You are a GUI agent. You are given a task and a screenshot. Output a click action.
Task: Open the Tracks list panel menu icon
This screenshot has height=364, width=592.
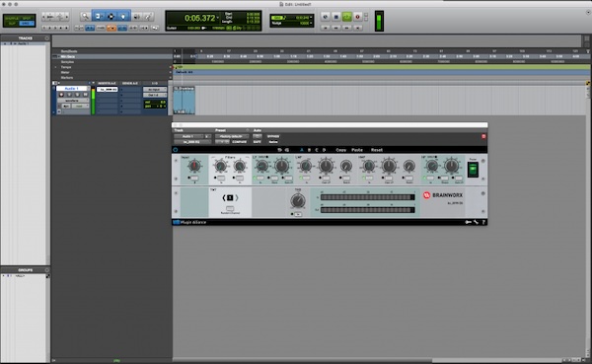[x=47, y=38]
